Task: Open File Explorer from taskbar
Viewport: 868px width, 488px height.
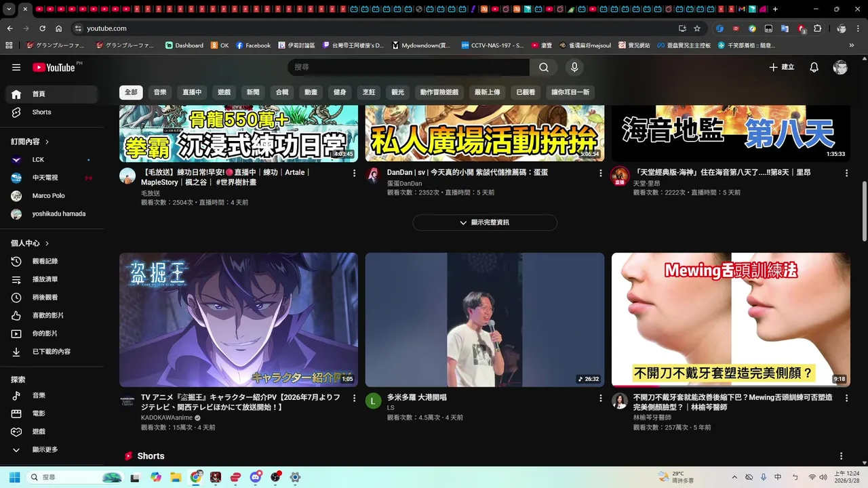Action: click(x=176, y=477)
